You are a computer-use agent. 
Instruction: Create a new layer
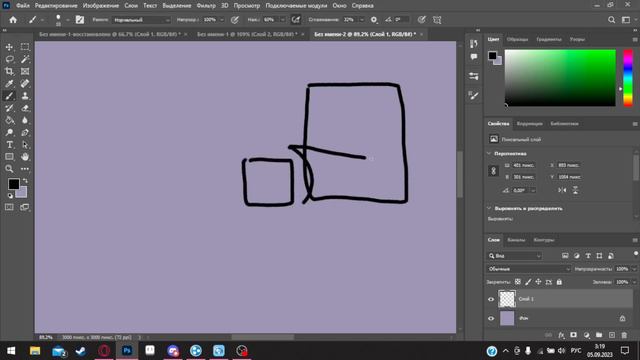click(x=611, y=335)
